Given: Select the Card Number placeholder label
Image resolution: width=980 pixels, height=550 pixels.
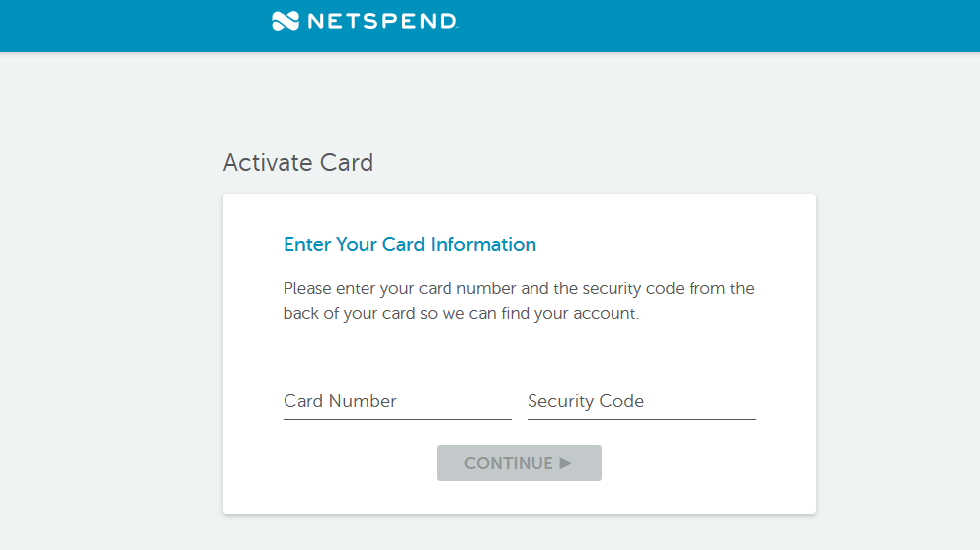Looking at the screenshot, I should 340,401.
